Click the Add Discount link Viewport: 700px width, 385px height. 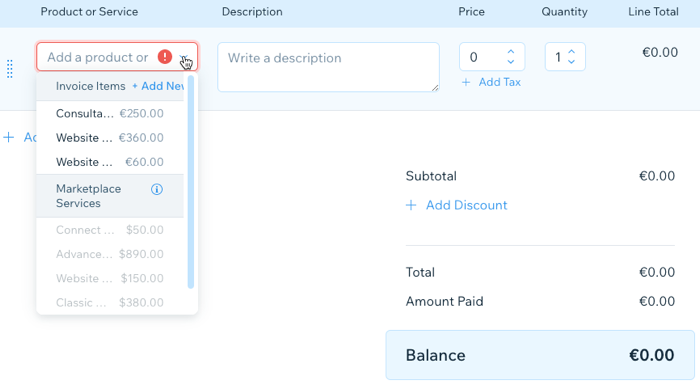[x=467, y=205]
